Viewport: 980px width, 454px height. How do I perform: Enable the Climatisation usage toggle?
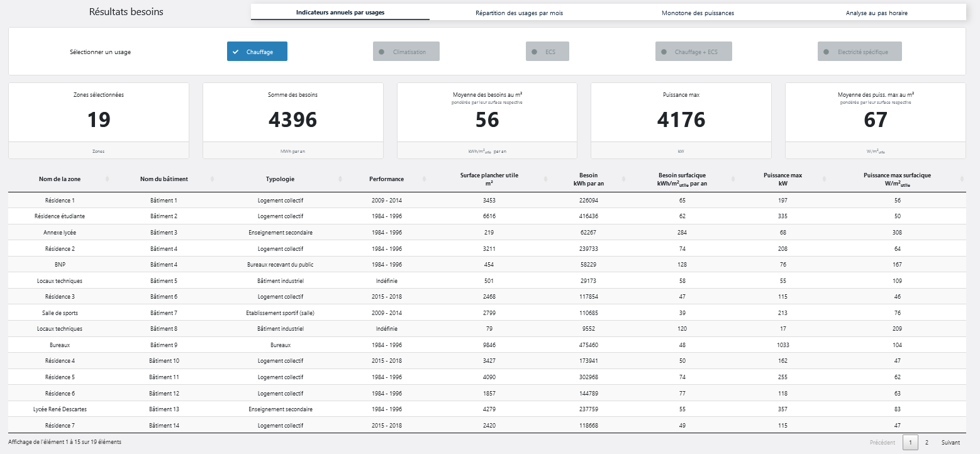[406, 52]
